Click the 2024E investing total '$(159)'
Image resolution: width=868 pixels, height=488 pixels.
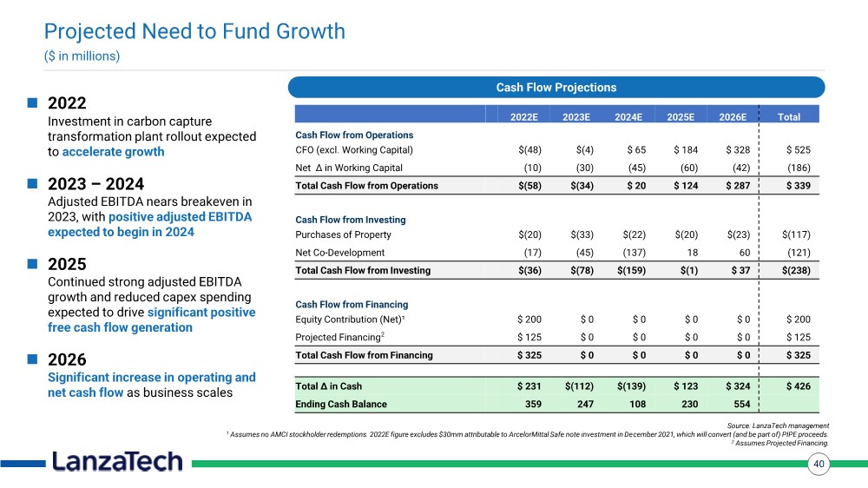632,270
